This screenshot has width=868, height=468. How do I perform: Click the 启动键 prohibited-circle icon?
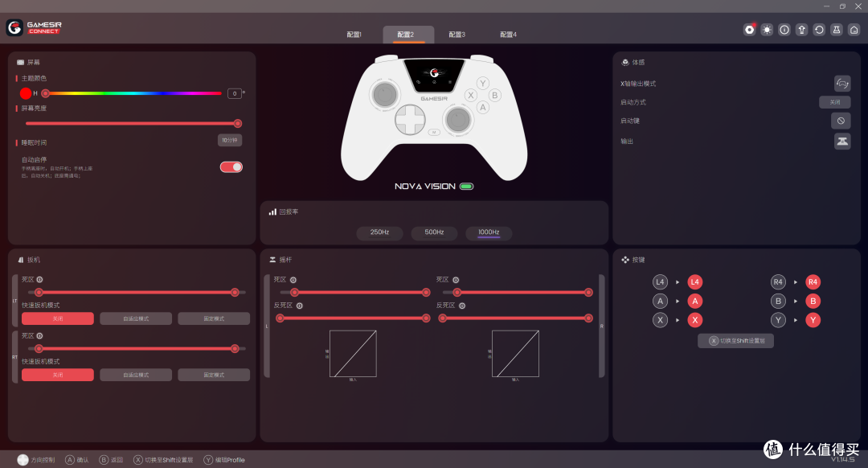click(x=841, y=121)
